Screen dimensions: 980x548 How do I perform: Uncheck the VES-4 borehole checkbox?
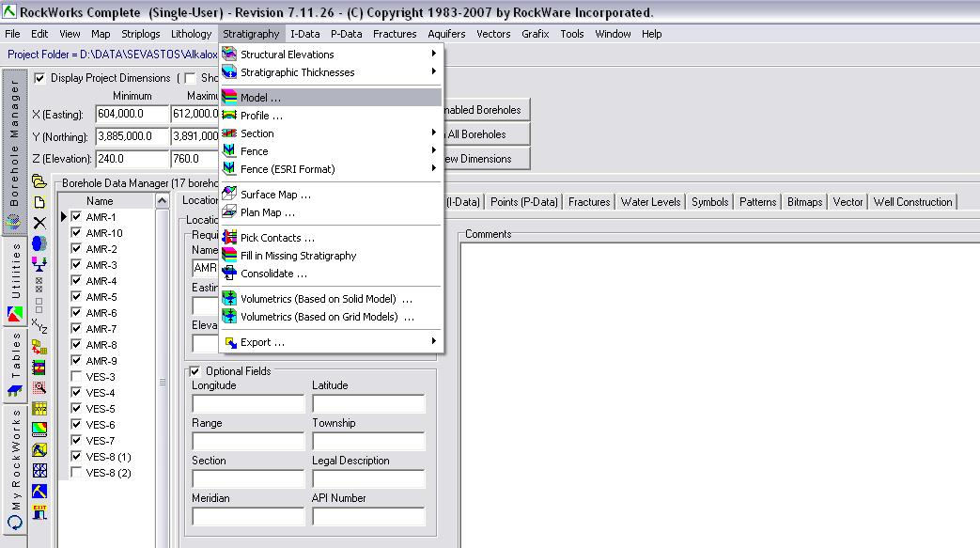[76, 392]
